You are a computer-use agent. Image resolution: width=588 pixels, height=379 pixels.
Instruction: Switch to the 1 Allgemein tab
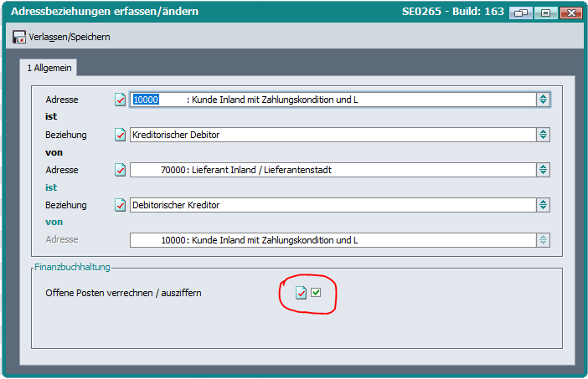coord(50,68)
